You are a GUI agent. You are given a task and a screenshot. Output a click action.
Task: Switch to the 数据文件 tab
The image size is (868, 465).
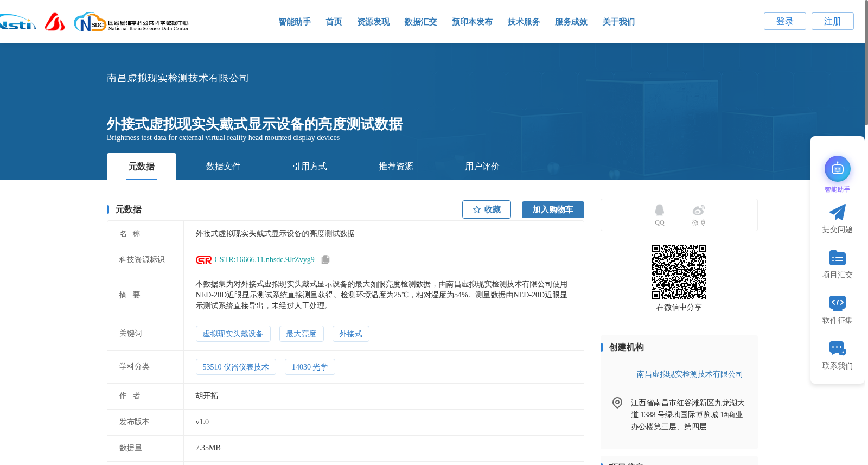(224, 167)
